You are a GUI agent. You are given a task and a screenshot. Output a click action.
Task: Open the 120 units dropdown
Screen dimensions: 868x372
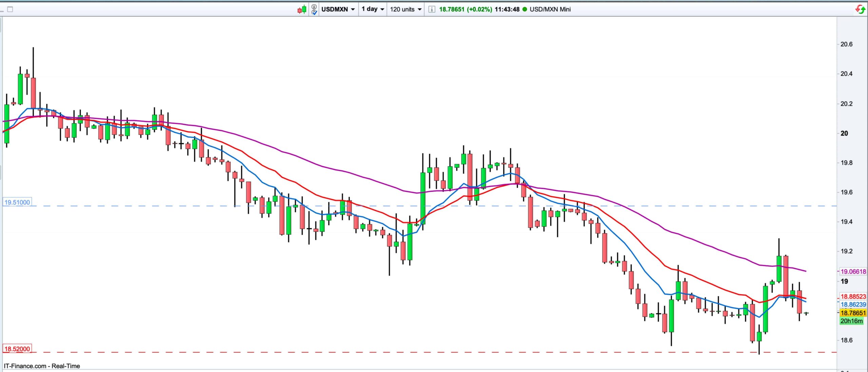click(x=406, y=9)
